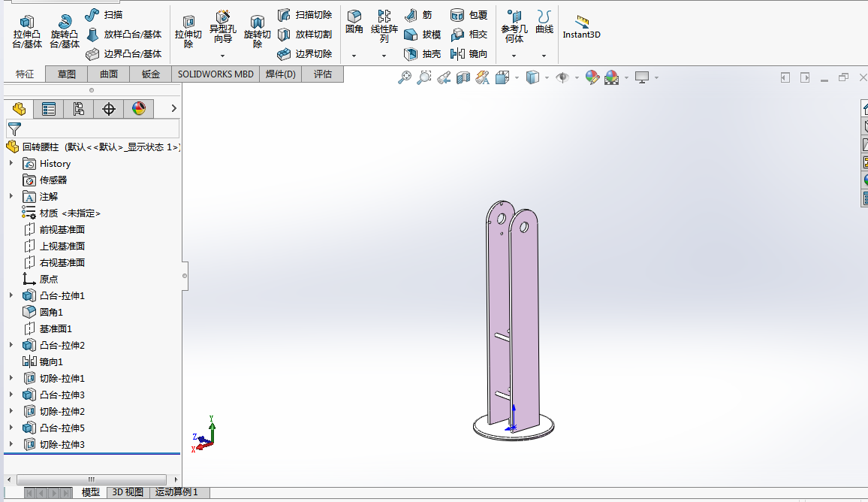The width and height of the screenshot is (868, 502).
Task: Select the 镜向1 mirror feature
Action: click(x=43, y=361)
